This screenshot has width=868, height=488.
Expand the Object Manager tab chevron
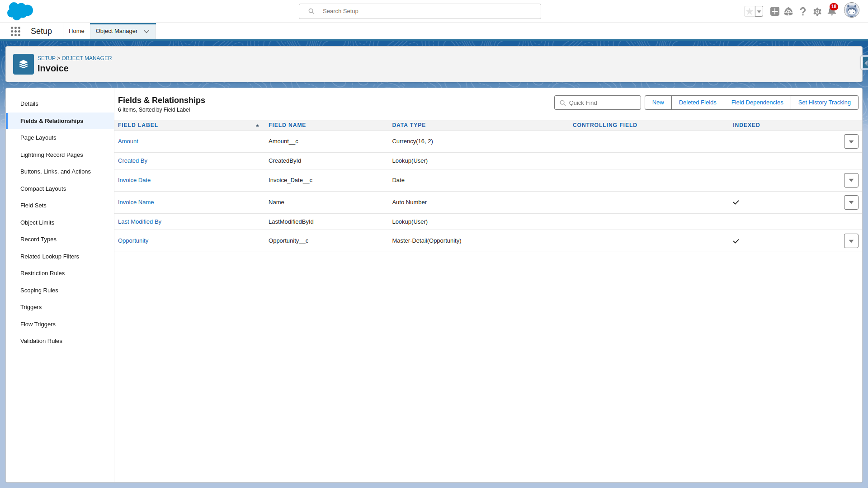coord(146,31)
